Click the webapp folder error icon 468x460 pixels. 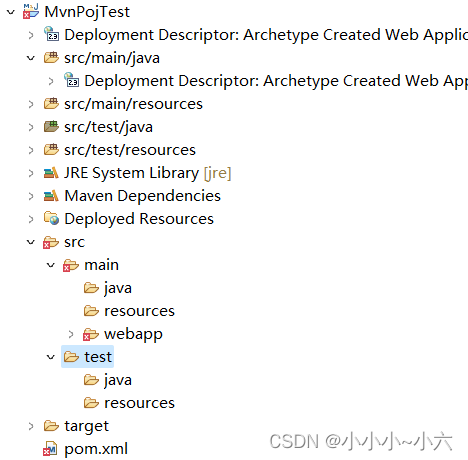coord(91,334)
